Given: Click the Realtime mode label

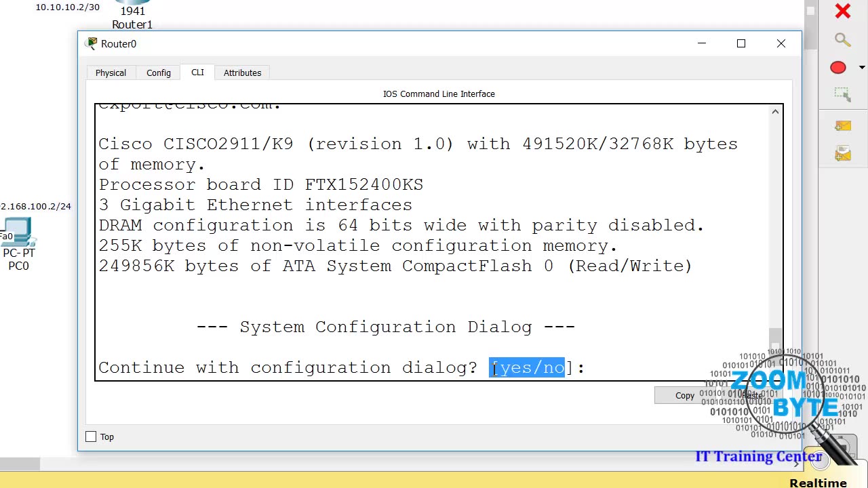Looking at the screenshot, I should pyautogui.click(x=818, y=482).
